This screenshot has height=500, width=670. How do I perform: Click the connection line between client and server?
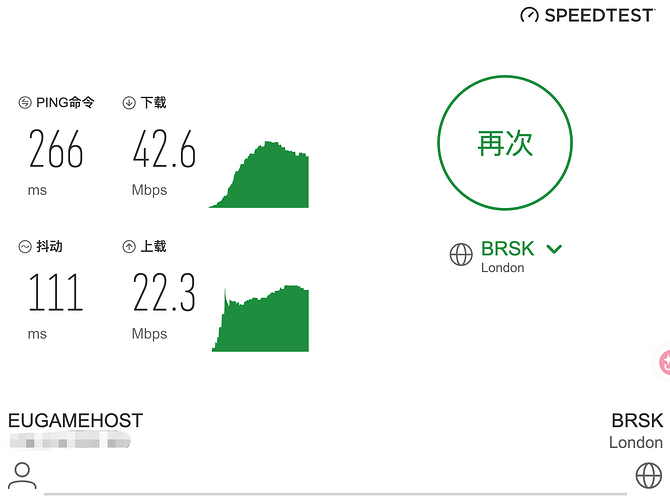tap(335, 494)
